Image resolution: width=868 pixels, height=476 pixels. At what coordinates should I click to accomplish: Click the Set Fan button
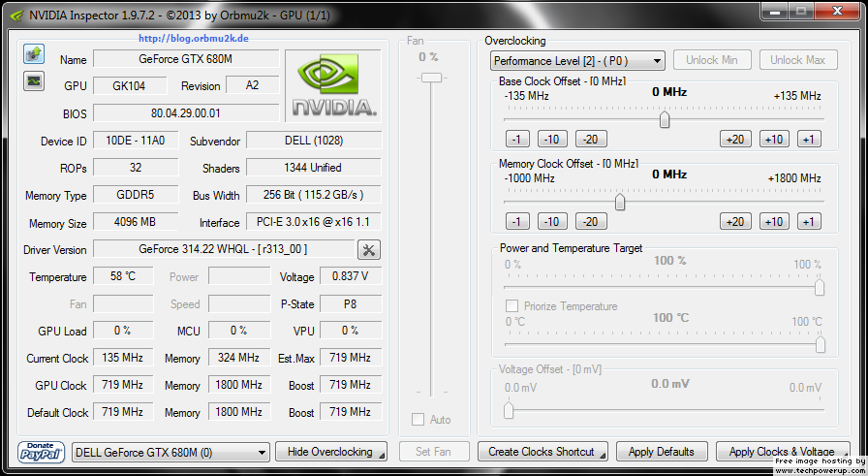pyautogui.click(x=434, y=452)
